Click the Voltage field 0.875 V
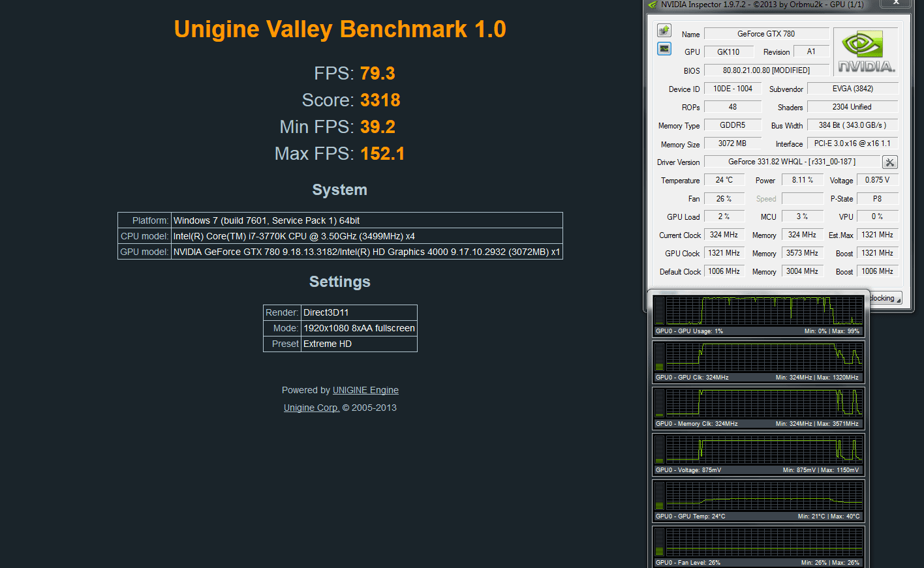924x568 pixels. point(877,180)
